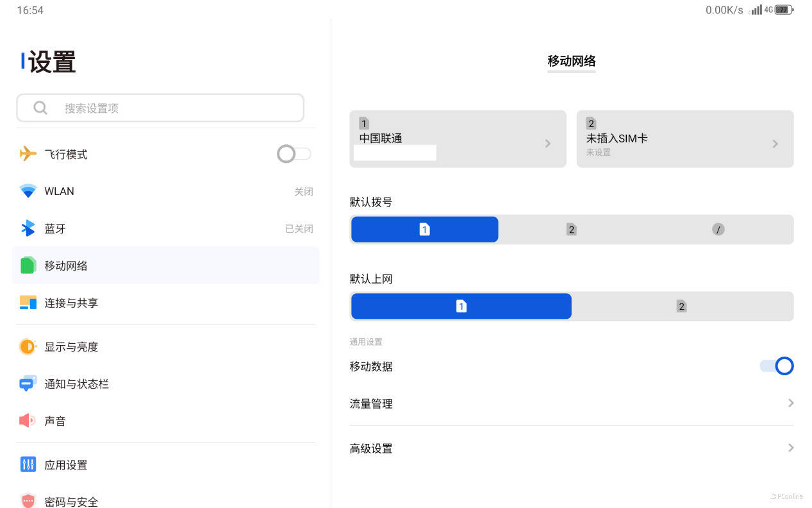This screenshot has height=508, width=812.
Task: Choose the ask-every-time option for 默认拨号
Action: tap(718, 230)
